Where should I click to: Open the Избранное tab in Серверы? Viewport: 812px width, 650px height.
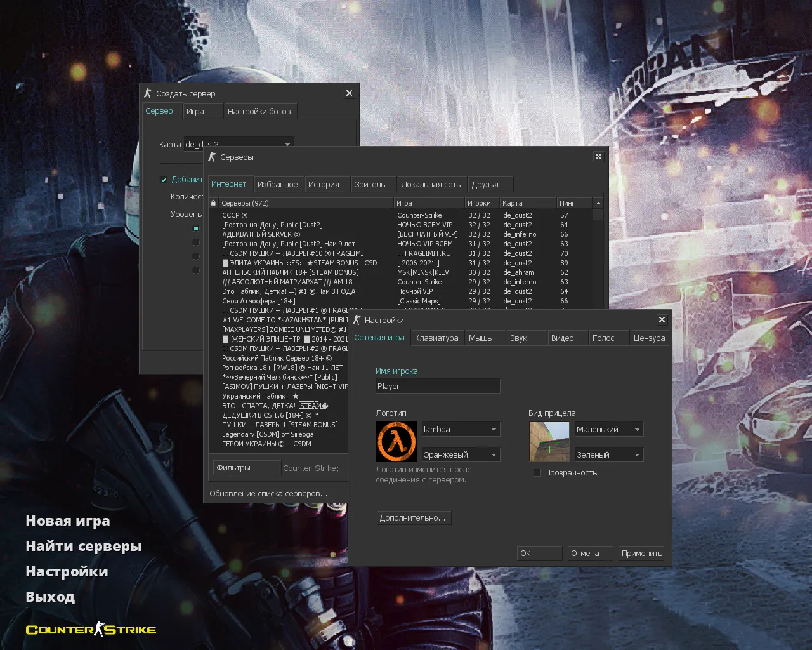pos(278,183)
